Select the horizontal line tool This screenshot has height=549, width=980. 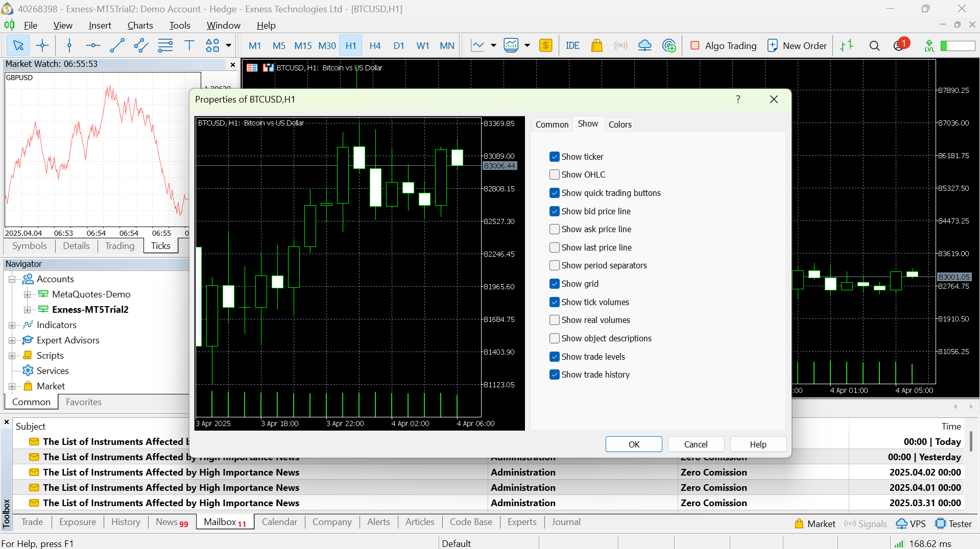click(93, 46)
